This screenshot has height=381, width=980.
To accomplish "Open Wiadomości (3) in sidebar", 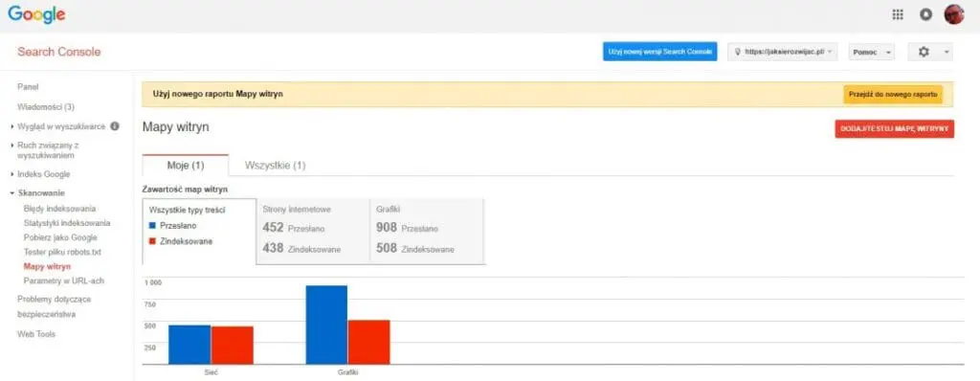I will [x=46, y=107].
